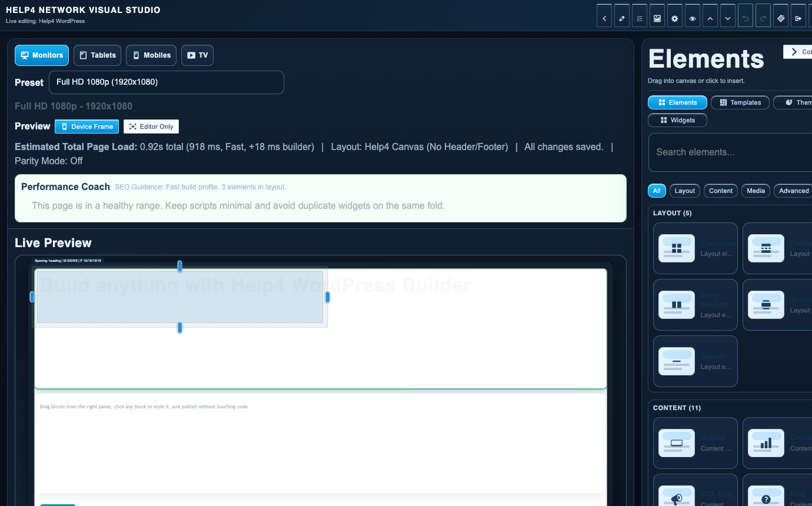The width and height of the screenshot is (812, 506).
Task: Insert the FAQ question-mark element
Action: pos(777,490)
